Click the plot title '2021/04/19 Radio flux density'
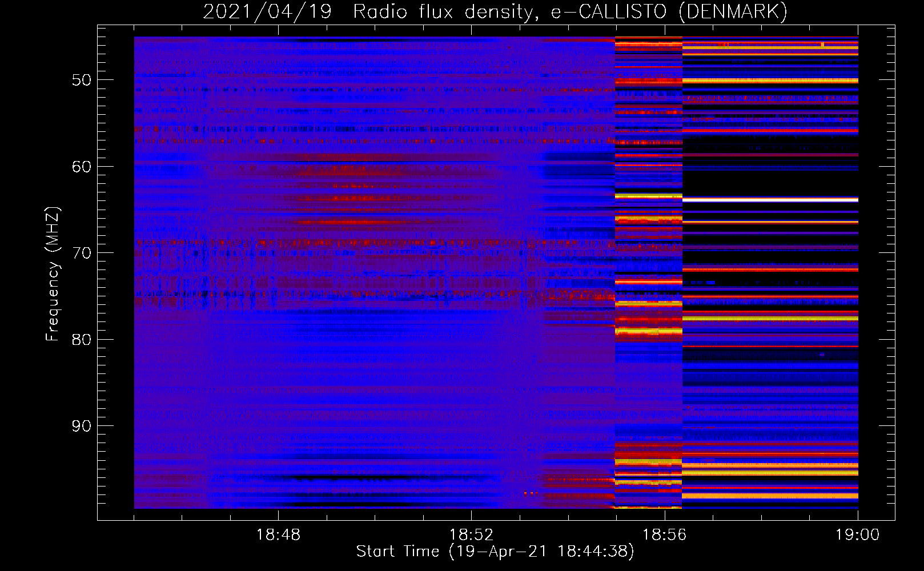 [495, 11]
